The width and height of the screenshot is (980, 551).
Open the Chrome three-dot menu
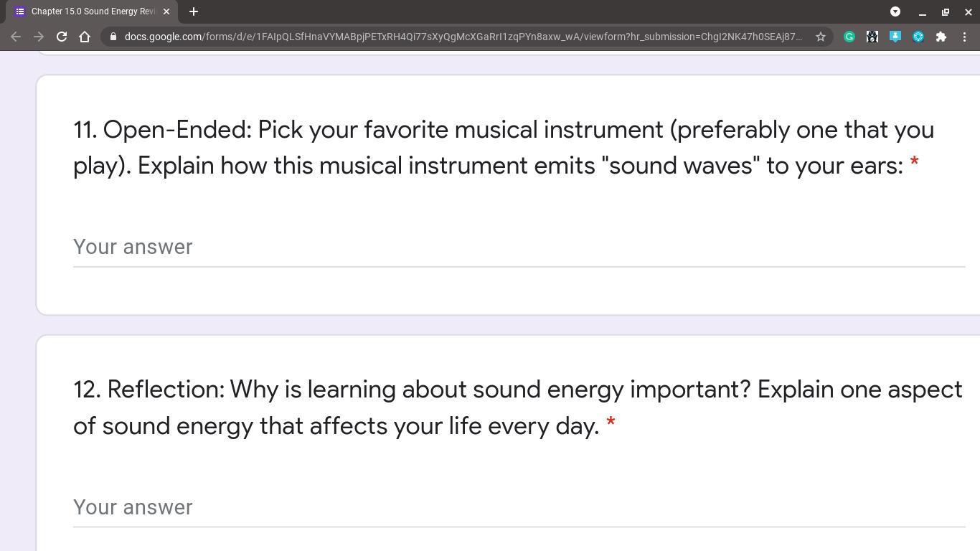click(964, 37)
